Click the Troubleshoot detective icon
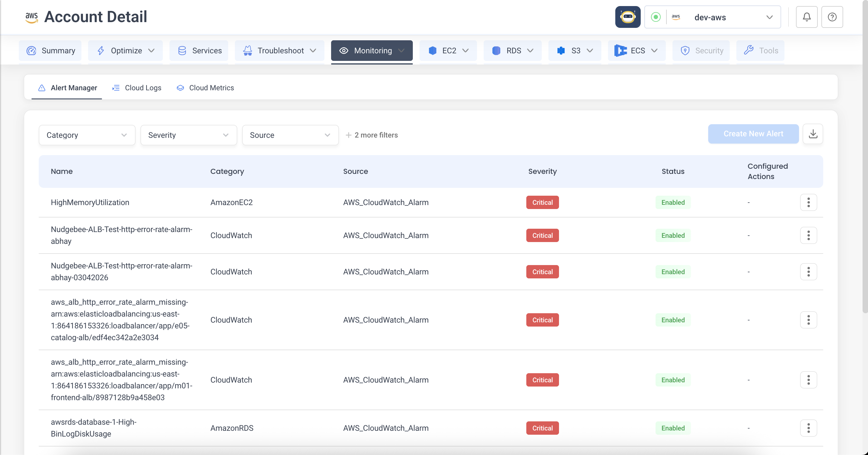This screenshot has width=868, height=455. [x=248, y=51]
